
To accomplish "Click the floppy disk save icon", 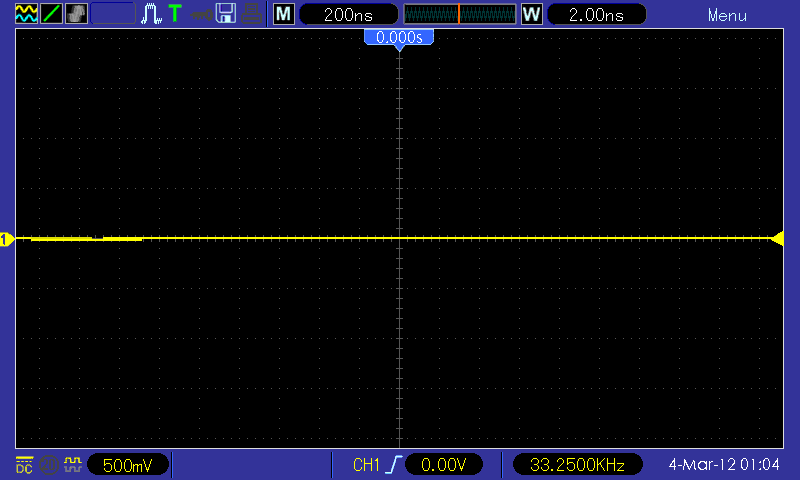I will tap(226, 14).
